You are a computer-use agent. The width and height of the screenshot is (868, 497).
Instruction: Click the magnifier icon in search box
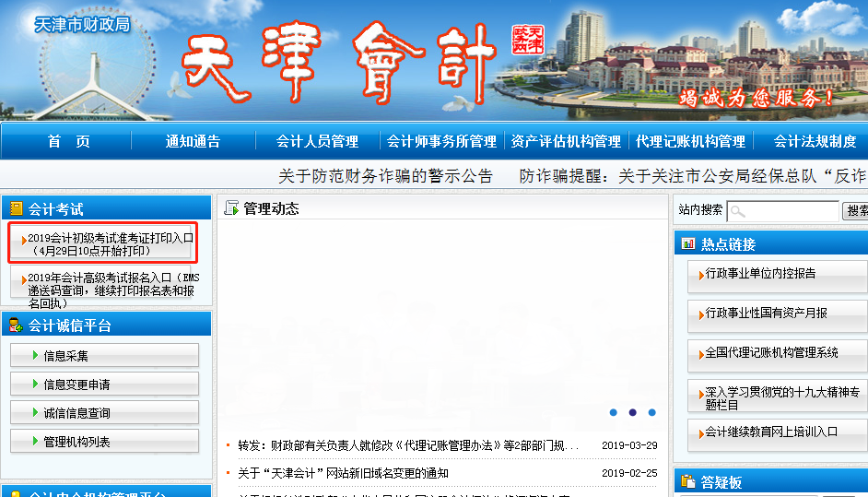pyautogui.click(x=738, y=212)
